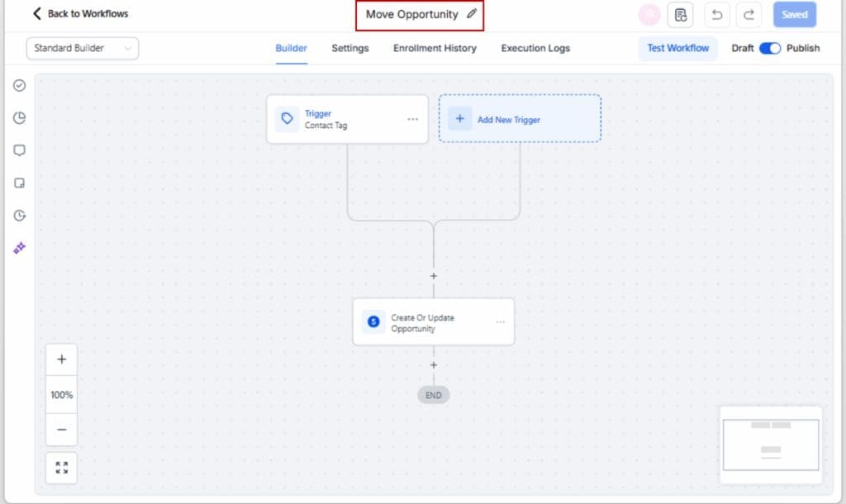Open the version history document icon
Screen dimensions: 846x504
tap(681, 14)
